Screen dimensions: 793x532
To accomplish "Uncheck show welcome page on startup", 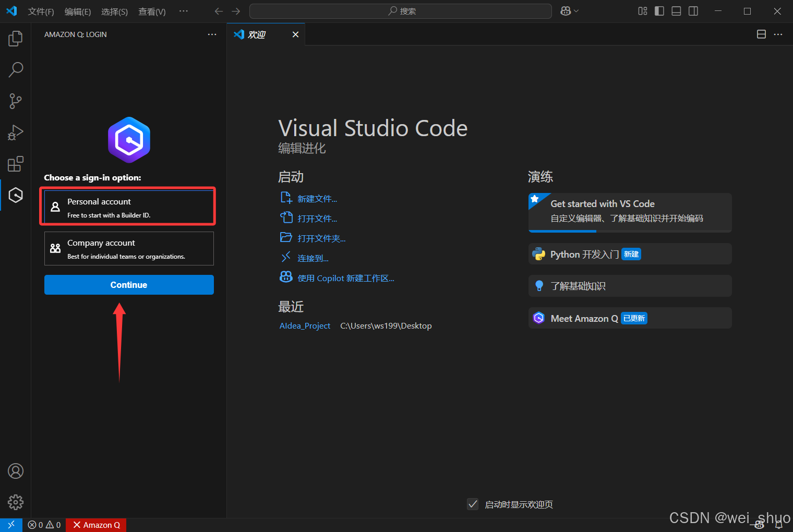I will pyautogui.click(x=473, y=504).
